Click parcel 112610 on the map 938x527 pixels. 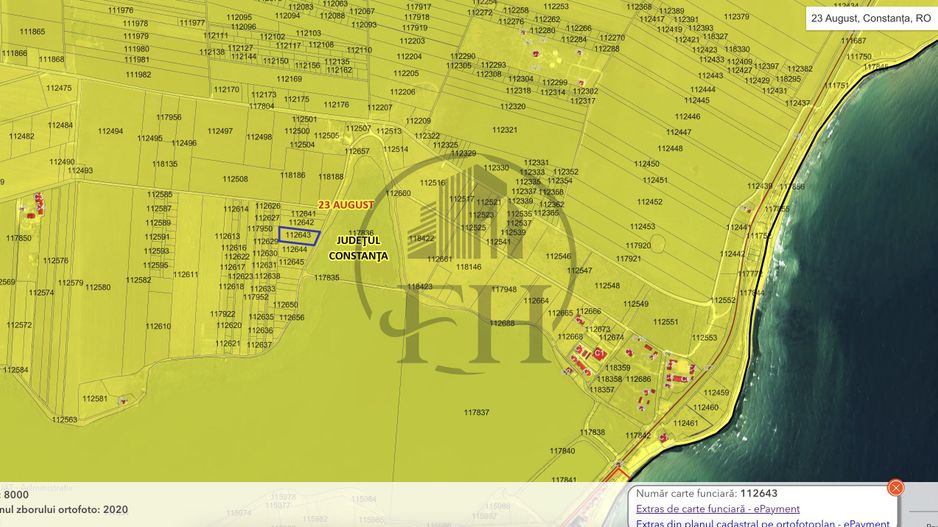158,326
